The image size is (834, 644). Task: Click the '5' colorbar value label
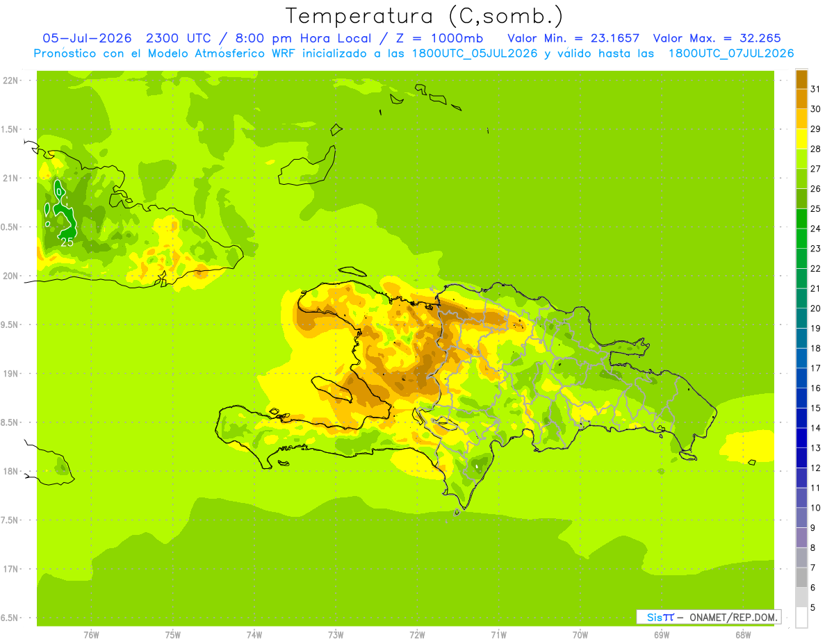pyautogui.click(x=812, y=607)
